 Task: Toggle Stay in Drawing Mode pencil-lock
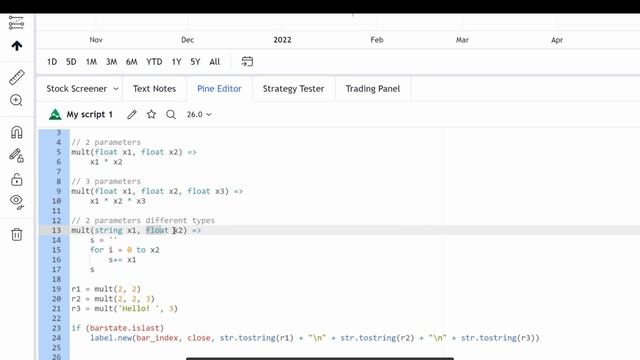tap(16, 156)
